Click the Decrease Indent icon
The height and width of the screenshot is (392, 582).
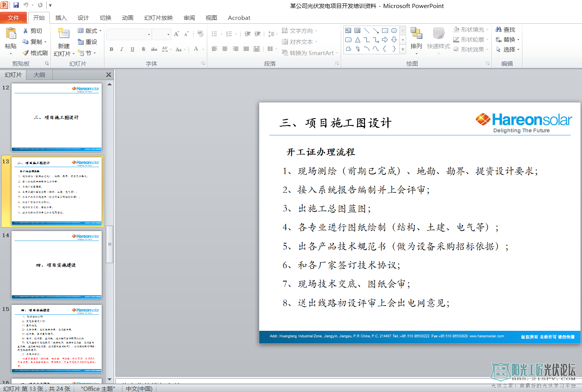point(247,34)
